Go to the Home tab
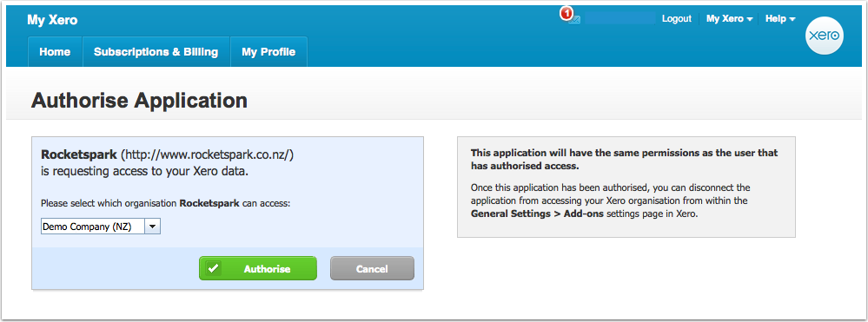 click(x=55, y=52)
